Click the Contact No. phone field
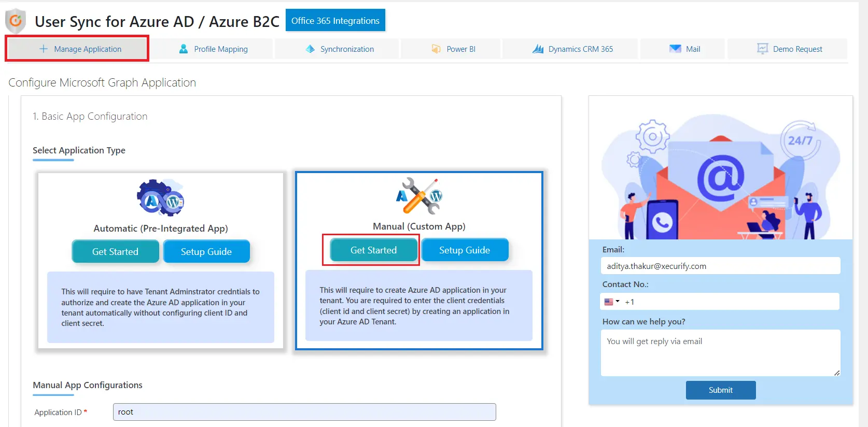The image size is (868, 427). [x=720, y=302]
